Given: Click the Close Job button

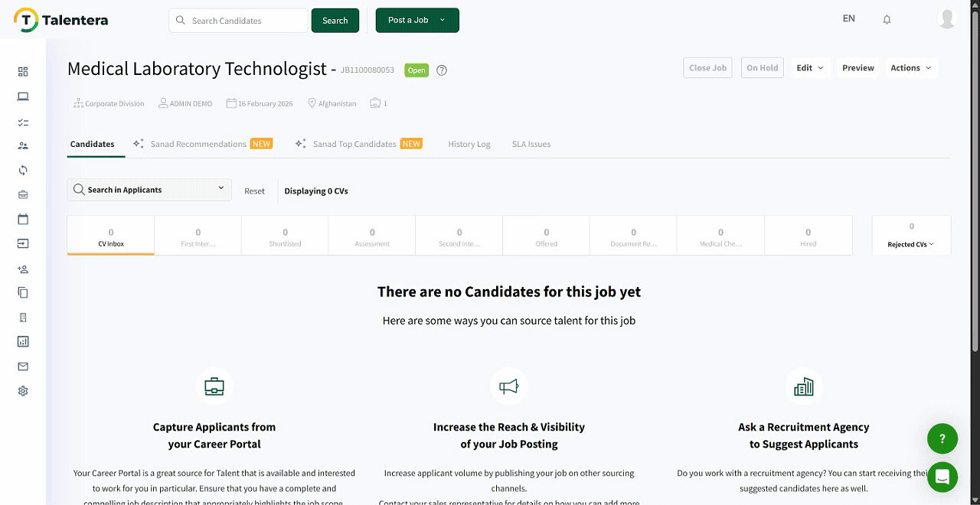Looking at the screenshot, I should 707,68.
